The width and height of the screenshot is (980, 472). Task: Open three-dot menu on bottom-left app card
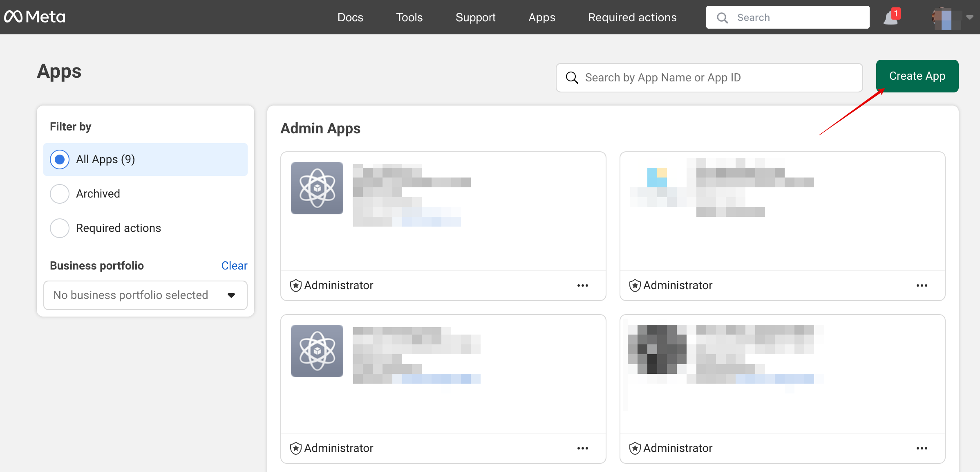point(582,448)
